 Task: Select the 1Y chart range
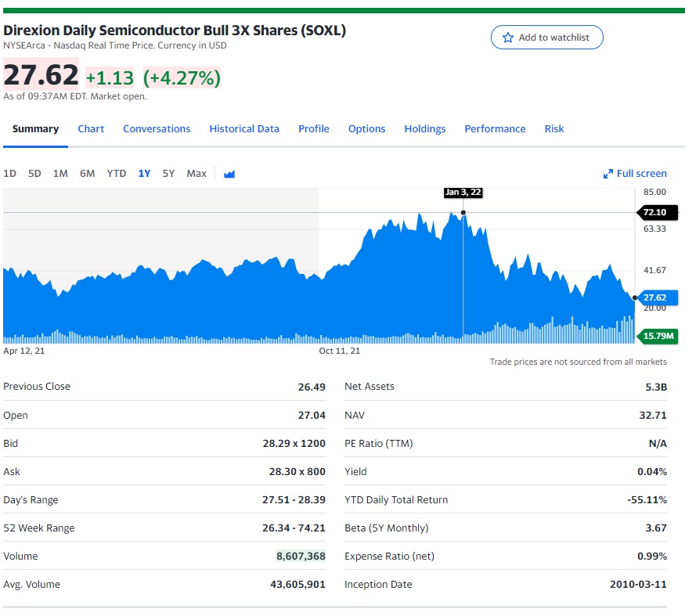point(144,174)
